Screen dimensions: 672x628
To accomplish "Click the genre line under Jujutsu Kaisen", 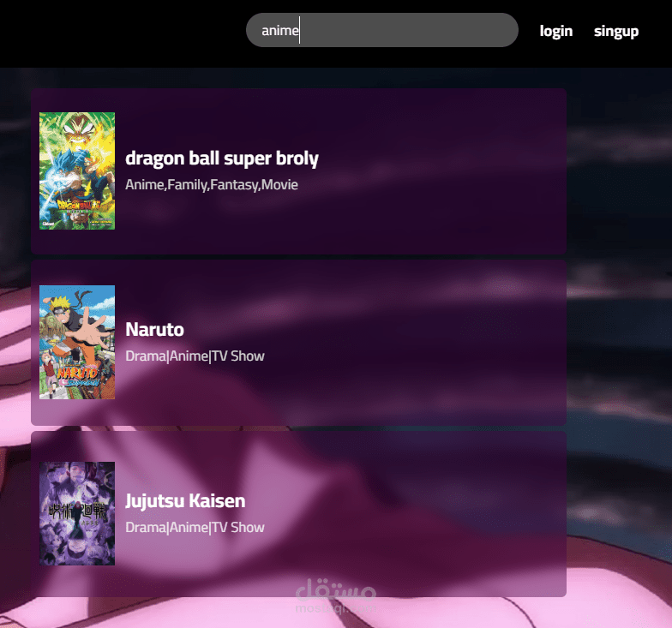I will point(195,528).
